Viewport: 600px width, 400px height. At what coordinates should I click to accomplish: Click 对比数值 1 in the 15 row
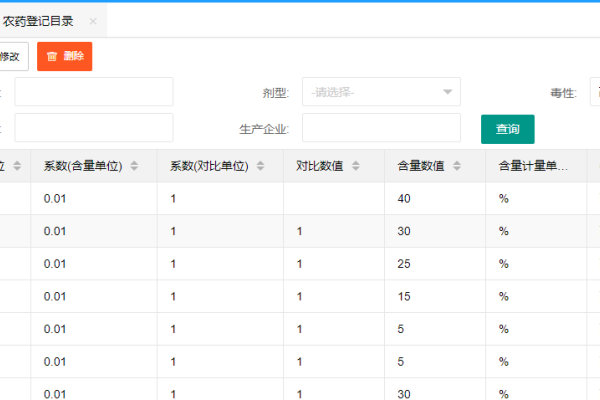[334, 296]
